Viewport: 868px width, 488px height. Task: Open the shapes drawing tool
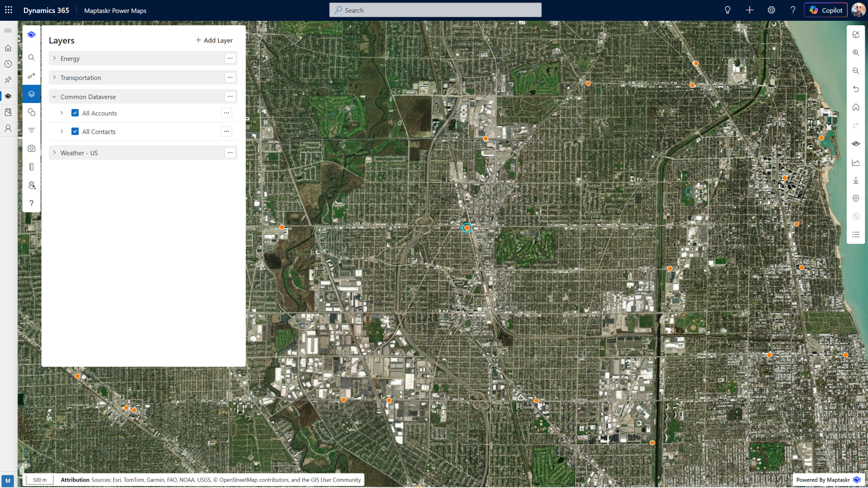click(x=31, y=112)
